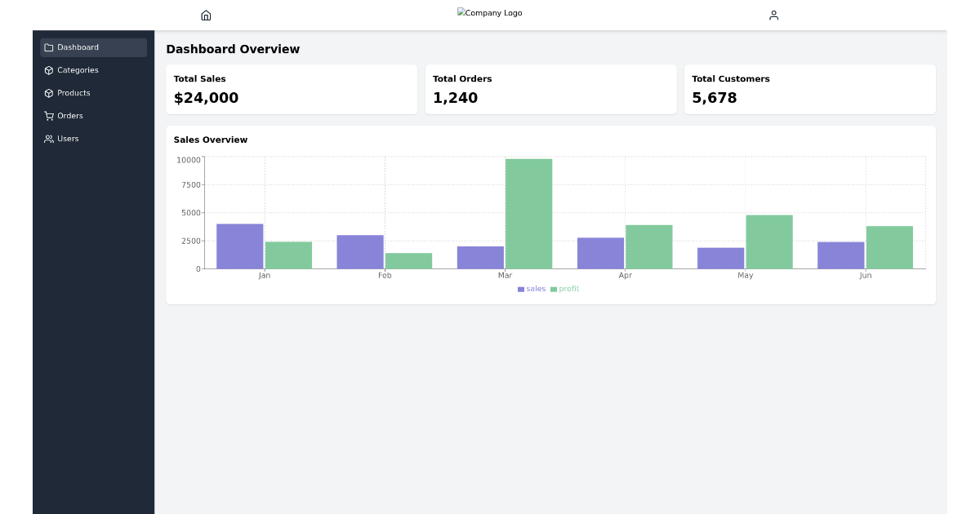
Task: Click the Sales Overview chart title
Action: click(x=210, y=140)
